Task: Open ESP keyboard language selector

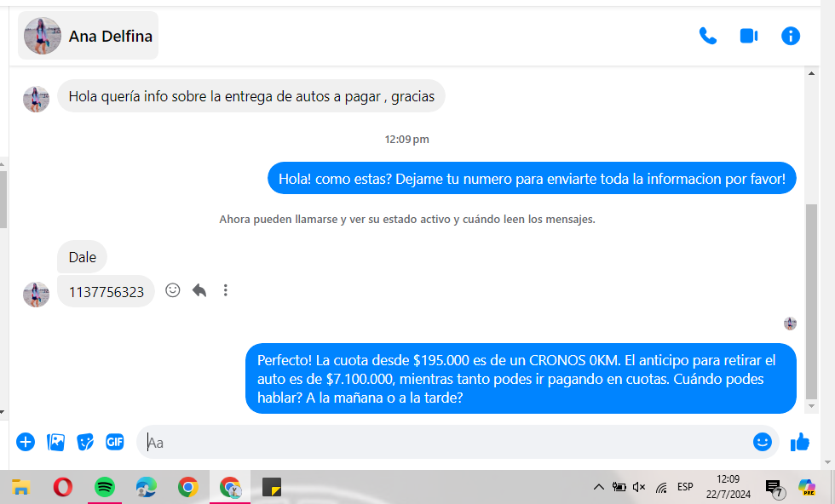Action: tap(685, 487)
